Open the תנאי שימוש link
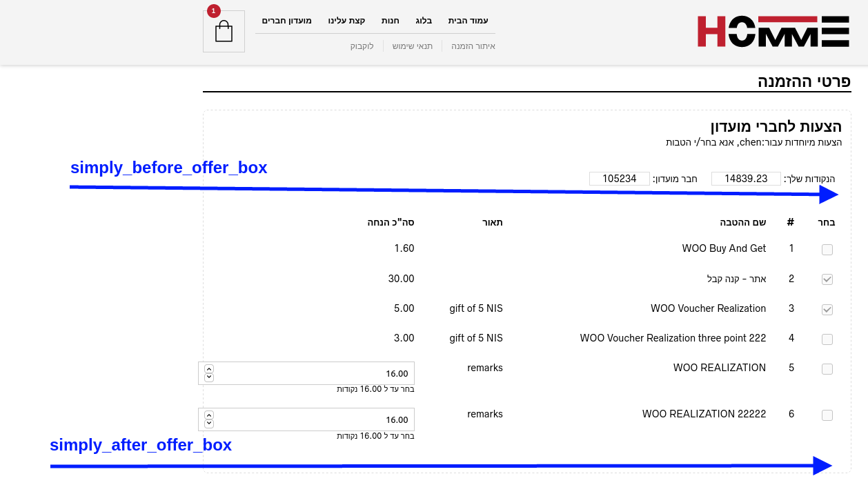This screenshot has width=868, height=485. click(x=413, y=46)
